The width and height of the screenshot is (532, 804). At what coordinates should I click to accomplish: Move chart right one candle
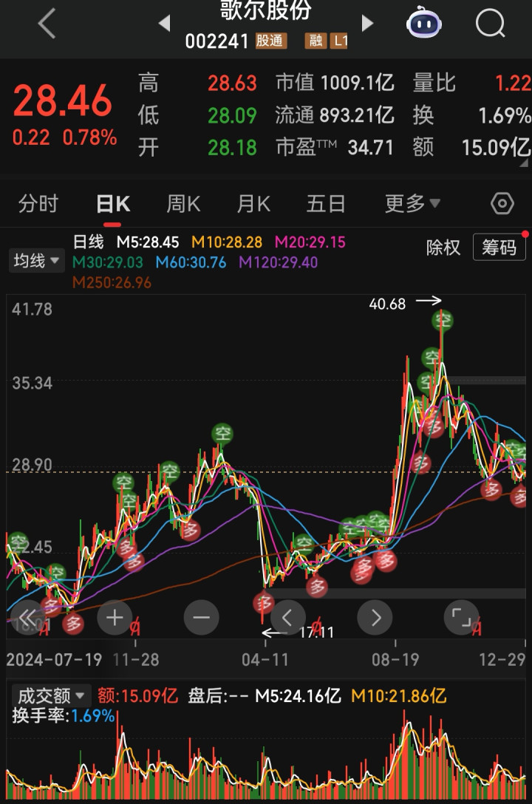click(x=375, y=617)
